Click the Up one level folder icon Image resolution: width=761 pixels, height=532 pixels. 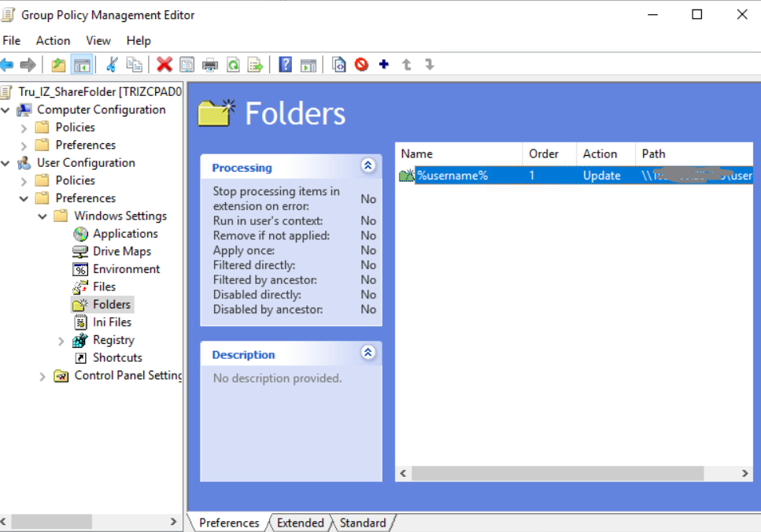[x=58, y=65]
